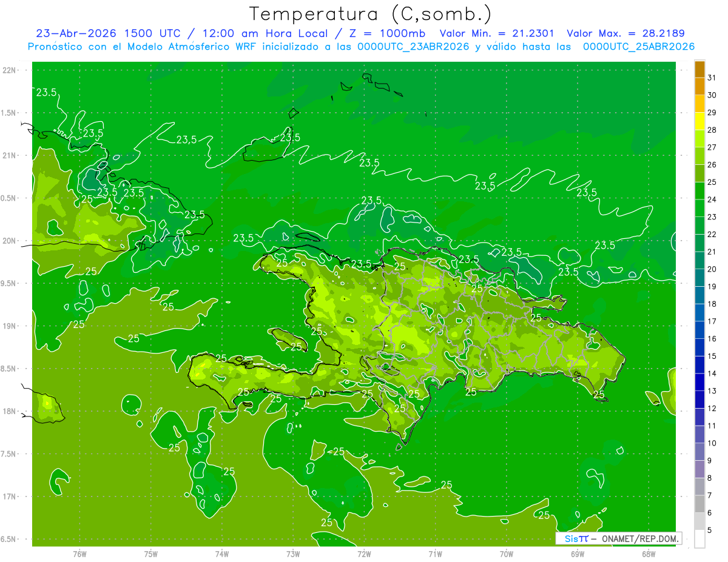728x562 pixels.
Task: Click the Z = 1000mb level text
Action: [388, 33]
